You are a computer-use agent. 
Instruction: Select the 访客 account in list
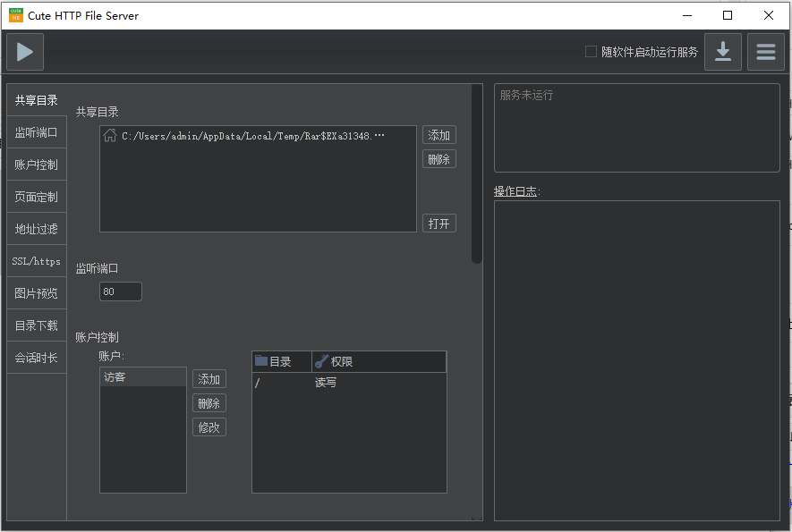[142, 377]
